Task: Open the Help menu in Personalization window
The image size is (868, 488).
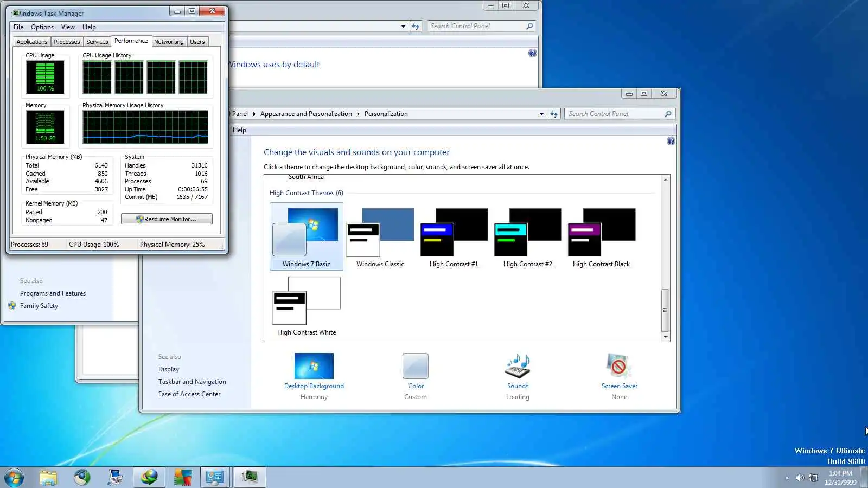Action: point(239,130)
